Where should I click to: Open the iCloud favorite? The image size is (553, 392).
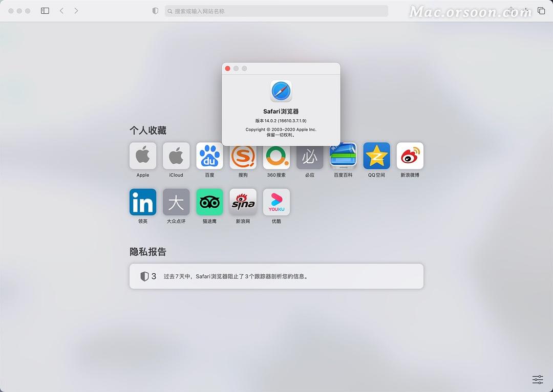[176, 156]
